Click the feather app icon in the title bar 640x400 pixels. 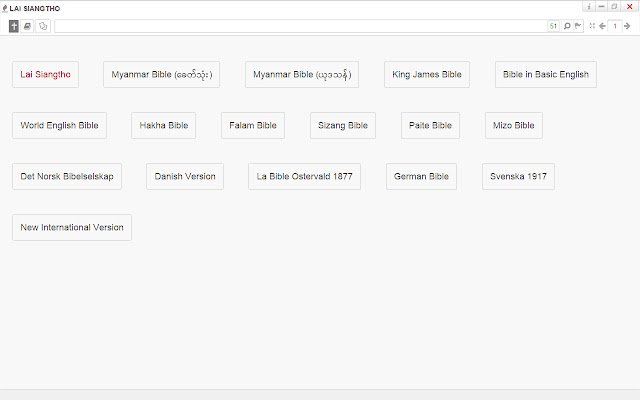[4, 8]
